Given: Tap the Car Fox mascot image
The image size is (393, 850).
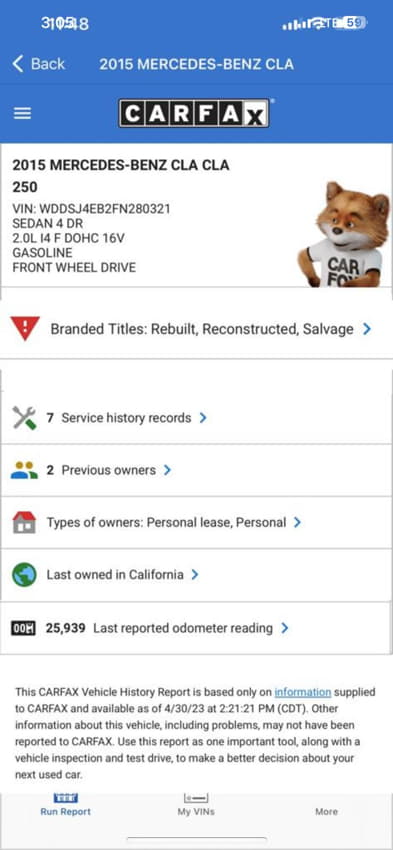Looking at the screenshot, I should [x=345, y=234].
